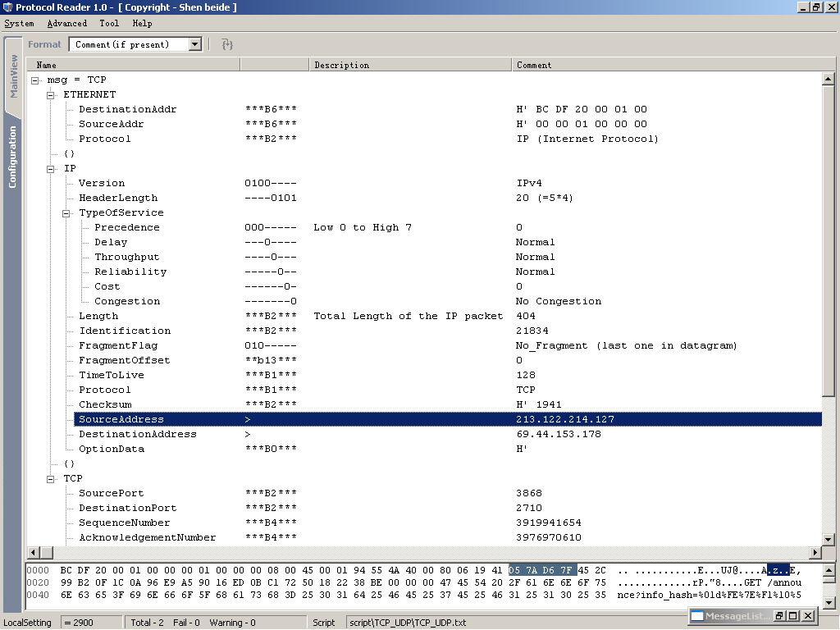Close the MessageList mini window
840x630 pixels.
(x=808, y=616)
